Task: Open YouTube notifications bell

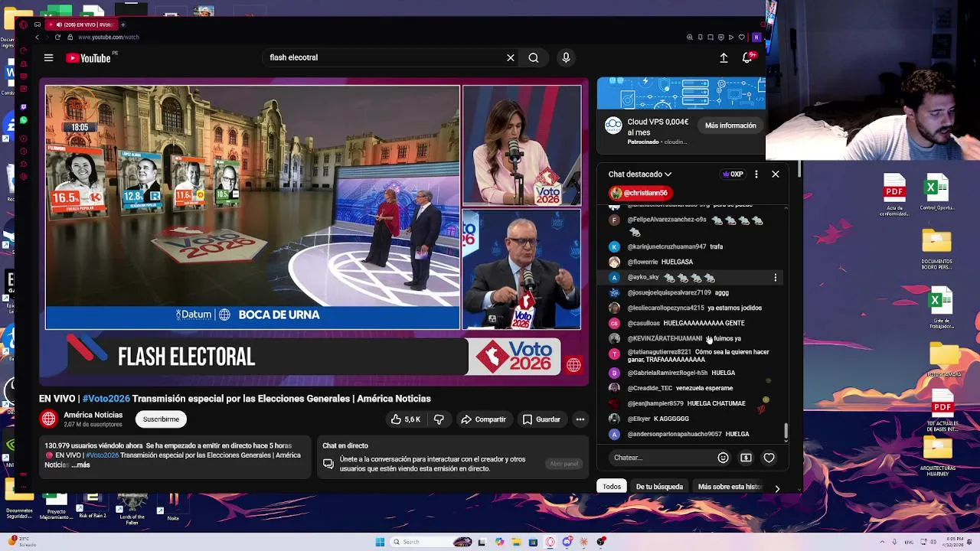Action: (747, 57)
